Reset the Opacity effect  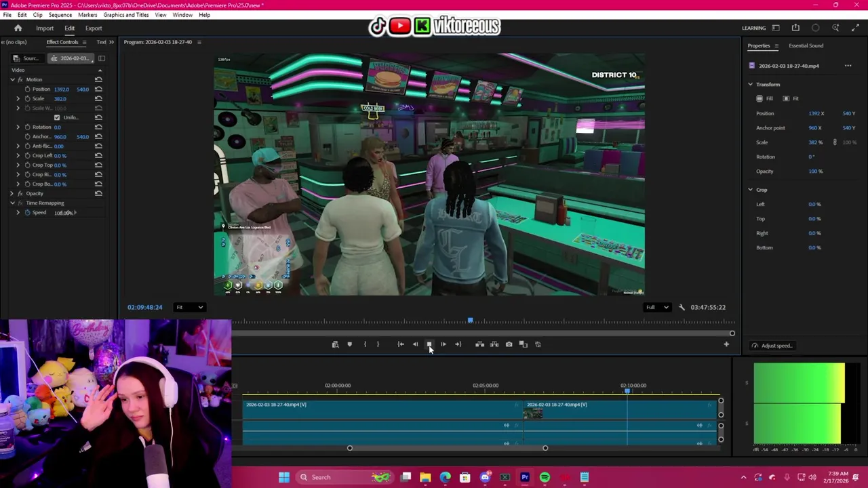pyautogui.click(x=98, y=193)
